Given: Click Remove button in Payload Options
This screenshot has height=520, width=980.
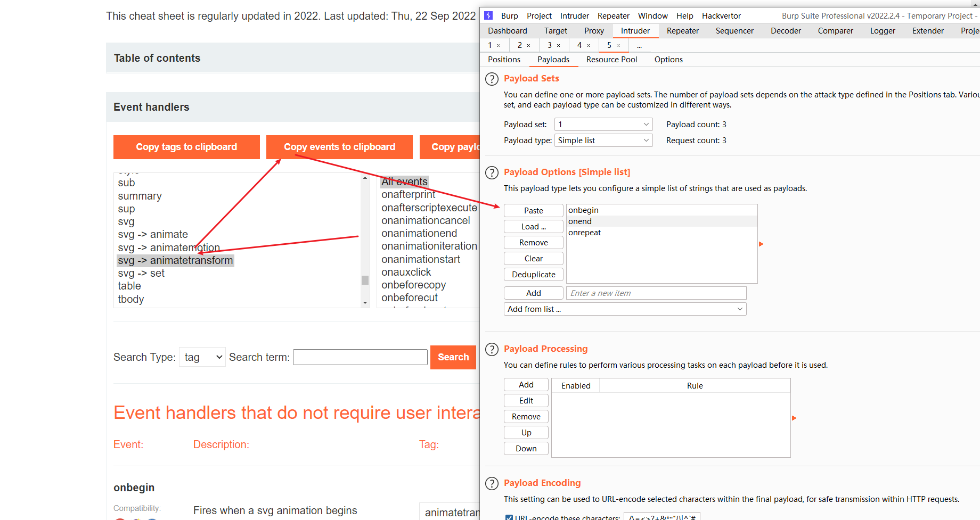Looking at the screenshot, I should coord(533,243).
